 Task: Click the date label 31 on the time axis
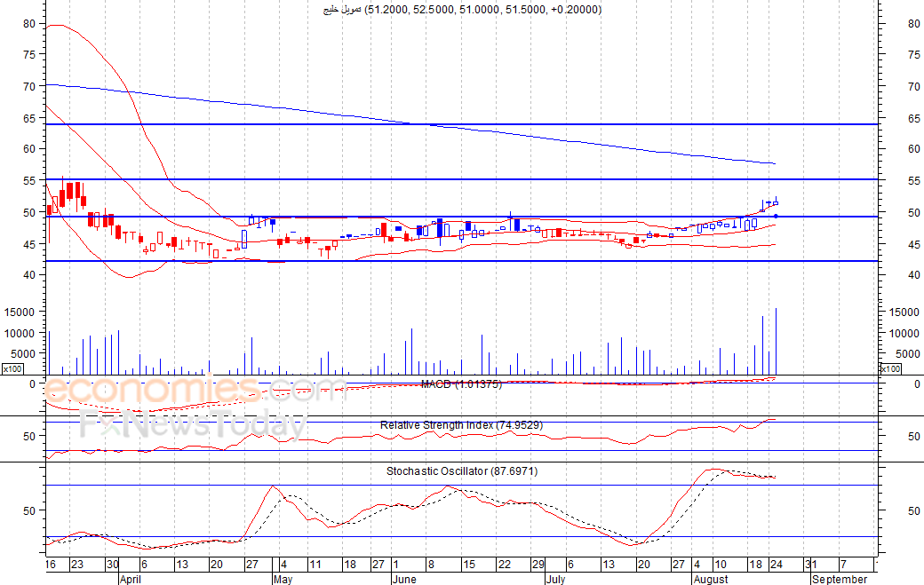click(x=811, y=565)
